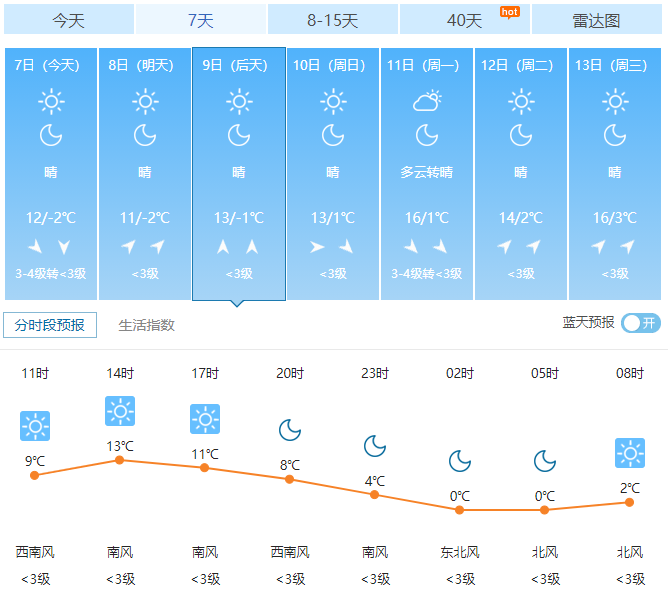The height and width of the screenshot is (602, 668).
Task: Click the orange hot badge beside 40天
Action: tap(509, 12)
